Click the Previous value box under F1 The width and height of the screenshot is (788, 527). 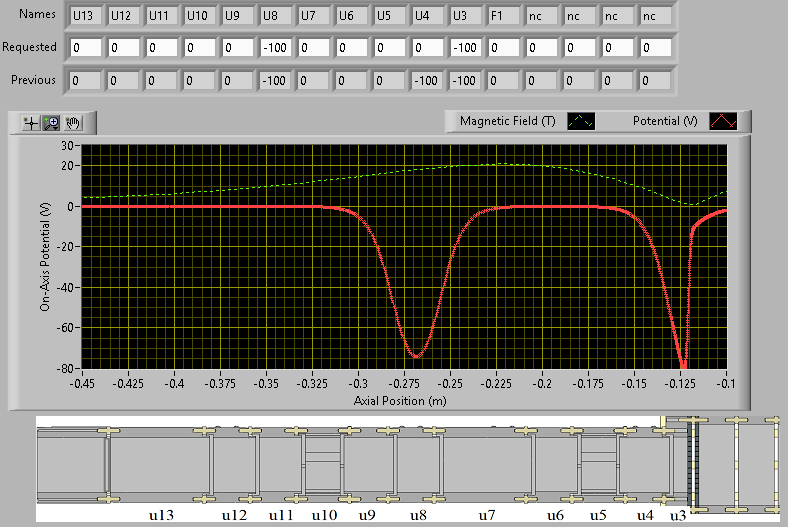[504, 81]
